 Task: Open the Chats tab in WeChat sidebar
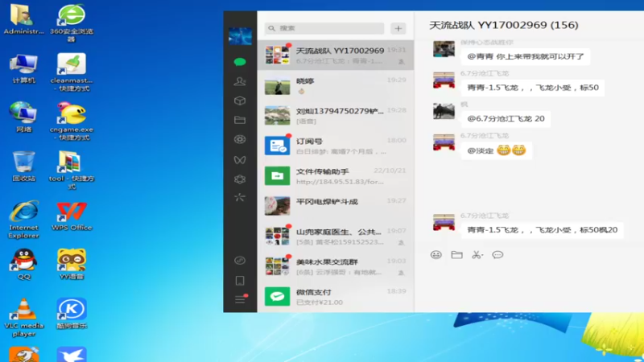coord(240,62)
